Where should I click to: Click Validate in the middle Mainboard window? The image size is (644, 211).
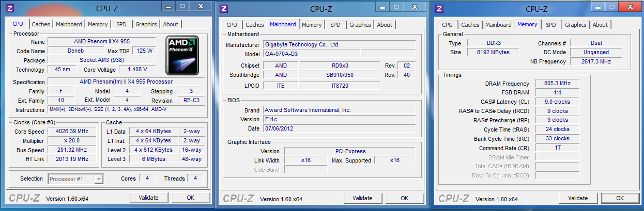(x=362, y=198)
